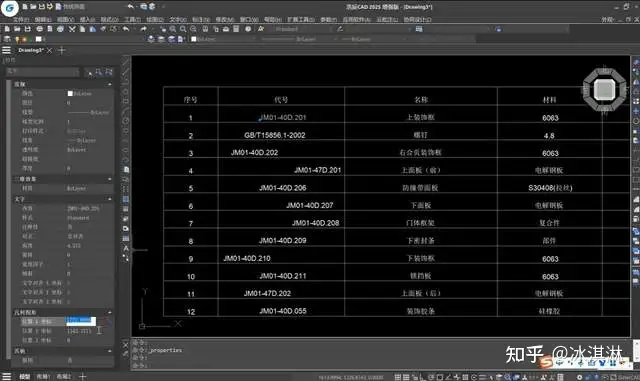Collapse the 其他 section in properties panel
The height and width of the screenshot is (381, 640).
tap(110, 351)
